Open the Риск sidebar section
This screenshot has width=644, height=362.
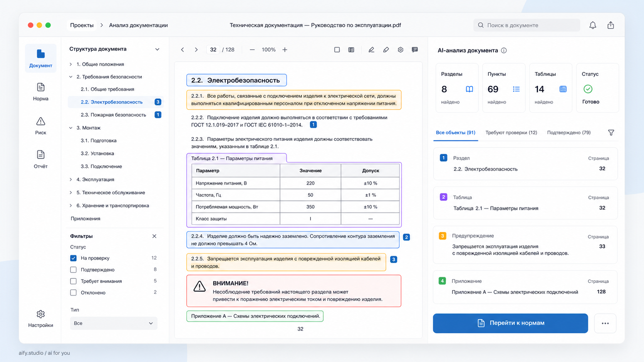[40, 126]
